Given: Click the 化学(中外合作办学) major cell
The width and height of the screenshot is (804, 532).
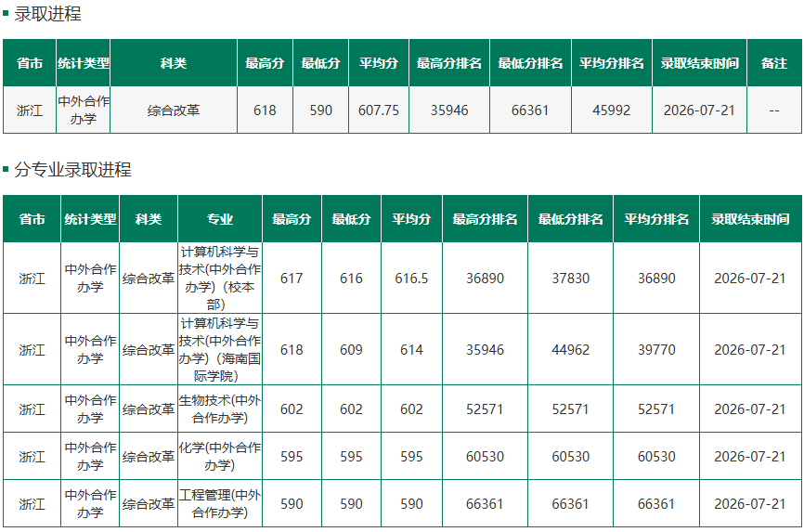Looking at the screenshot, I should coord(220,456).
